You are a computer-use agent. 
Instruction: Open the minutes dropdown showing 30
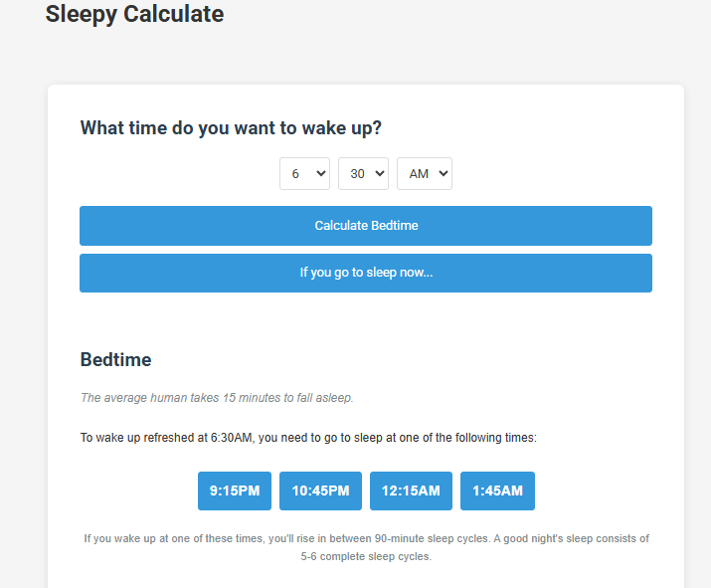coord(362,173)
